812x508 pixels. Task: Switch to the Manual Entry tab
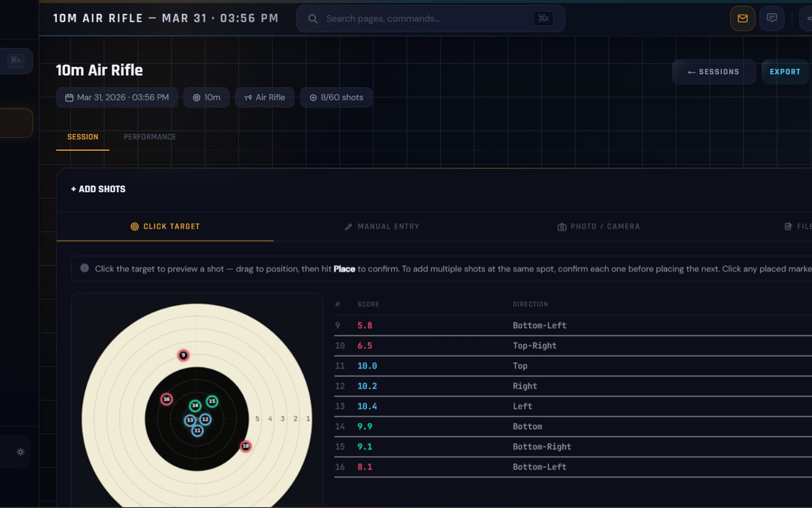tap(382, 227)
